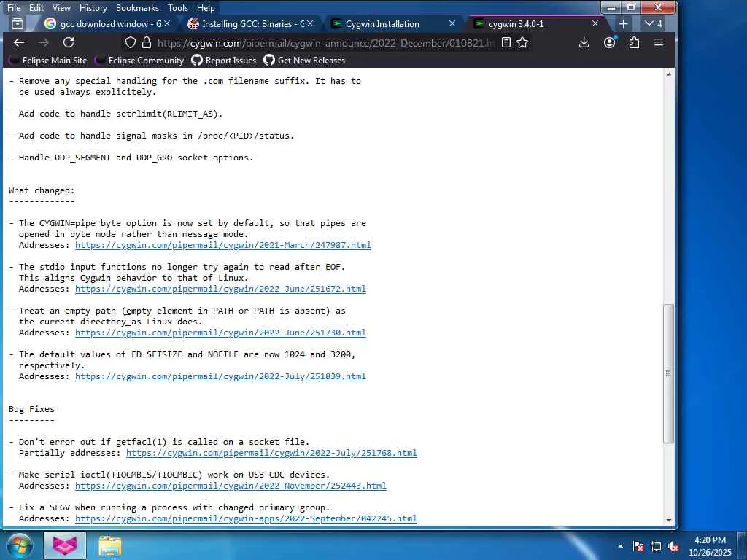747x560 pixels.
Task: Open the Help menu
Action: [206, 8]
